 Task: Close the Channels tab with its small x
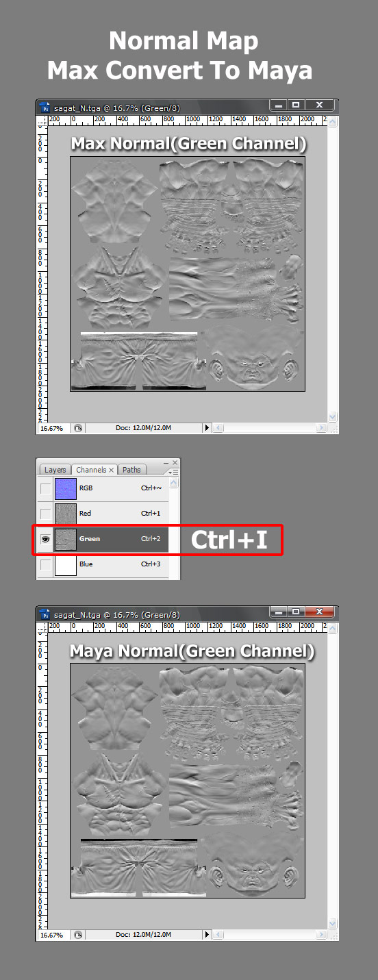(112, 470)
